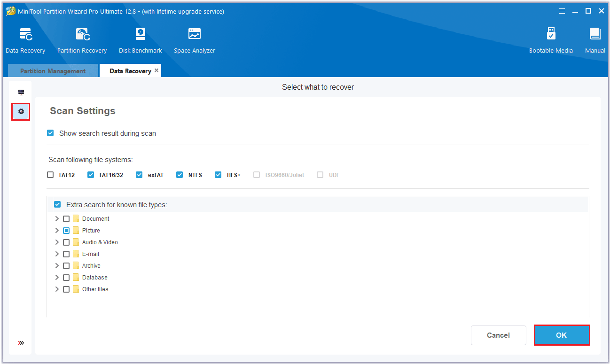Toggle the Picture file type checkbox
Viewport: 610px width, 364px height.
[66, 231]
